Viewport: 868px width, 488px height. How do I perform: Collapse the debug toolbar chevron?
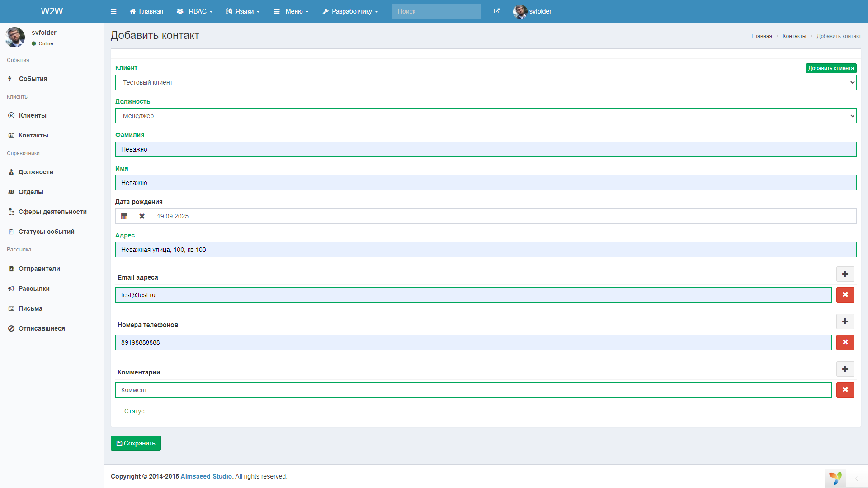pos(856,479)
